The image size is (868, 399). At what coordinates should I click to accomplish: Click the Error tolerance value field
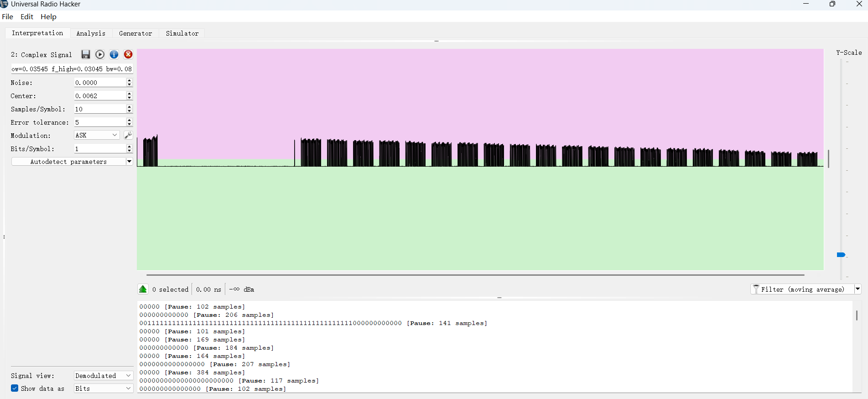(x=100, y=122)
